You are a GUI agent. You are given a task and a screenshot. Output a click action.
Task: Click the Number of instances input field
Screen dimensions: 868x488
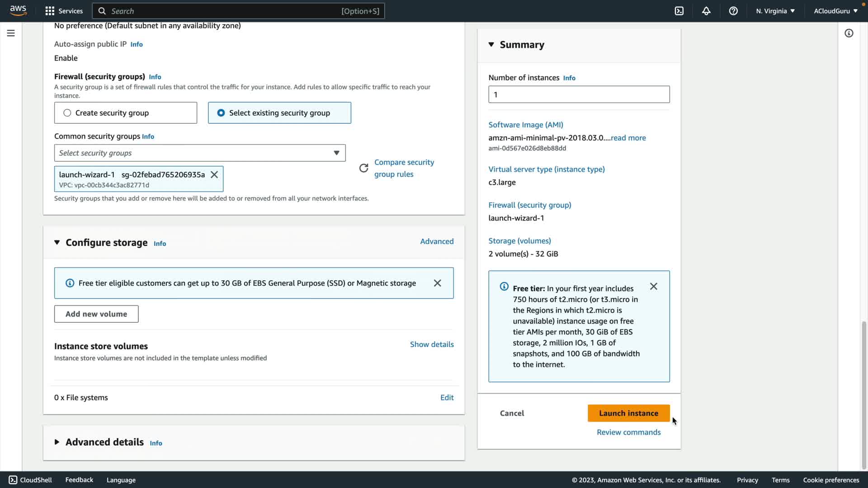pyautogui.click(x=579, y=94)
